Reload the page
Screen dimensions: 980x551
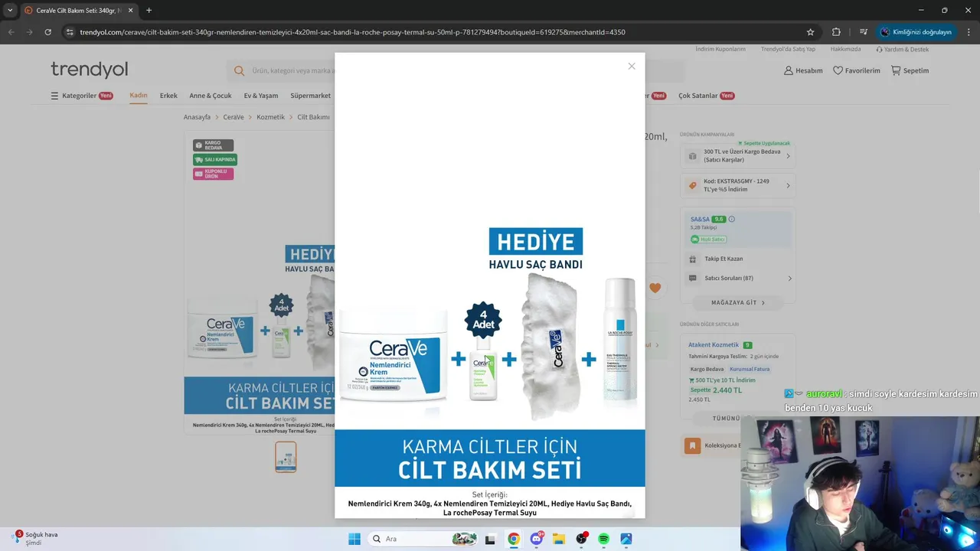pos(47,32)
